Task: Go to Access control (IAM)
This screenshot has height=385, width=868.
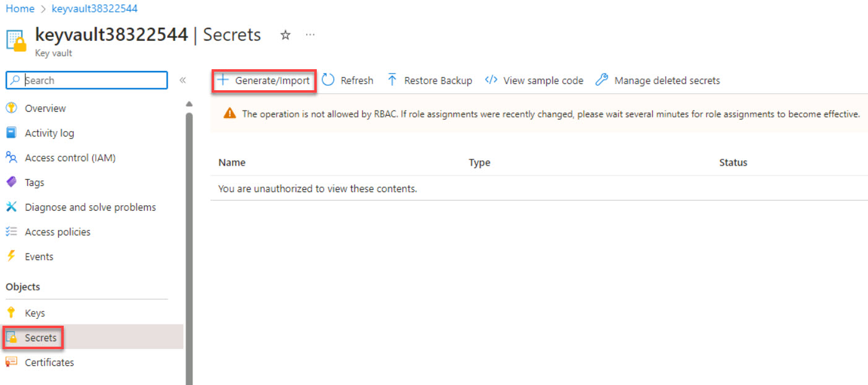Action: point(70,158)
